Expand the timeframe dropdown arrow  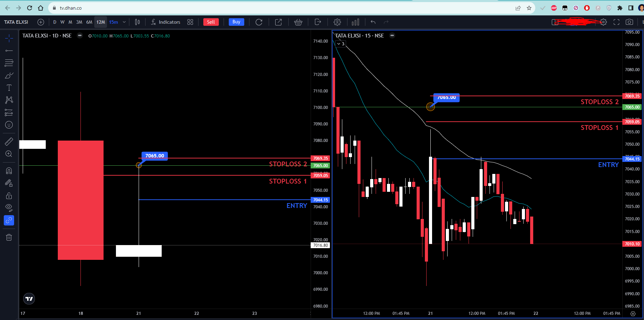pyautogui.click(x=124, y=22)
